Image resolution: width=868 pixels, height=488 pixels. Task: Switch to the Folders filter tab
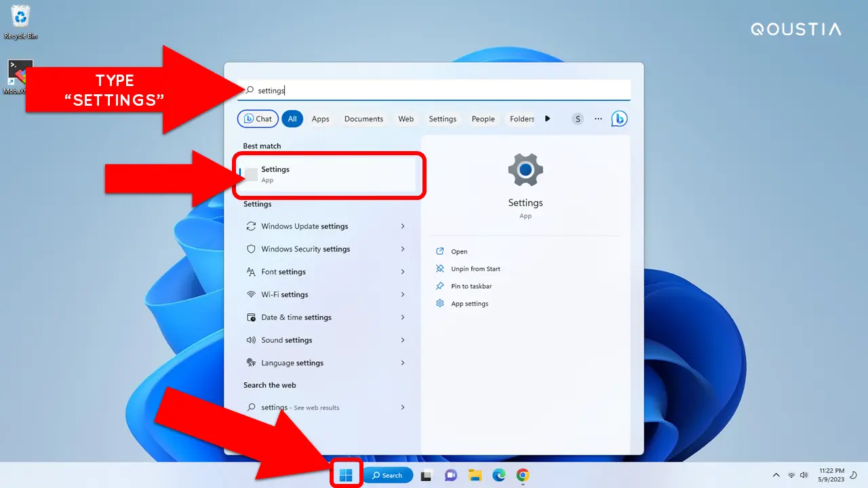(x=521, y=119)
